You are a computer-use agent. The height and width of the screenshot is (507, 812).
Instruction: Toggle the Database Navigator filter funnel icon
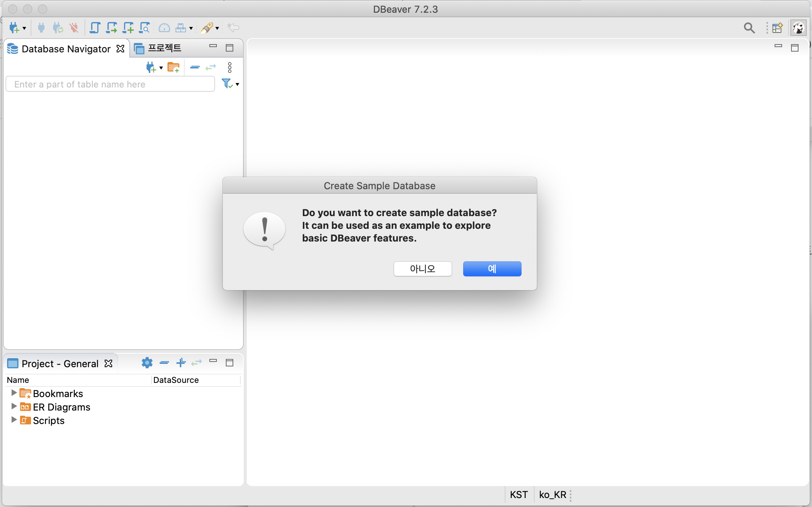[x=227, y=84]
